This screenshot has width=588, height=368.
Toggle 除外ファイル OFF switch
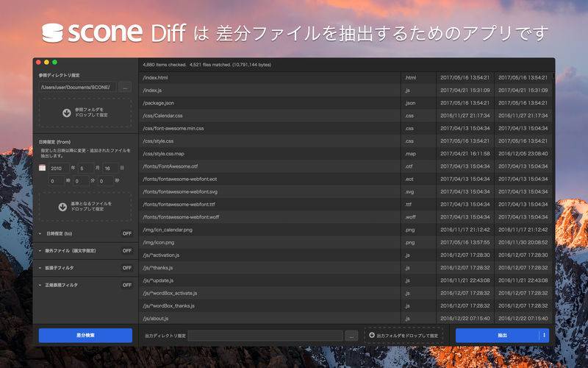click(x=127, y=250)
